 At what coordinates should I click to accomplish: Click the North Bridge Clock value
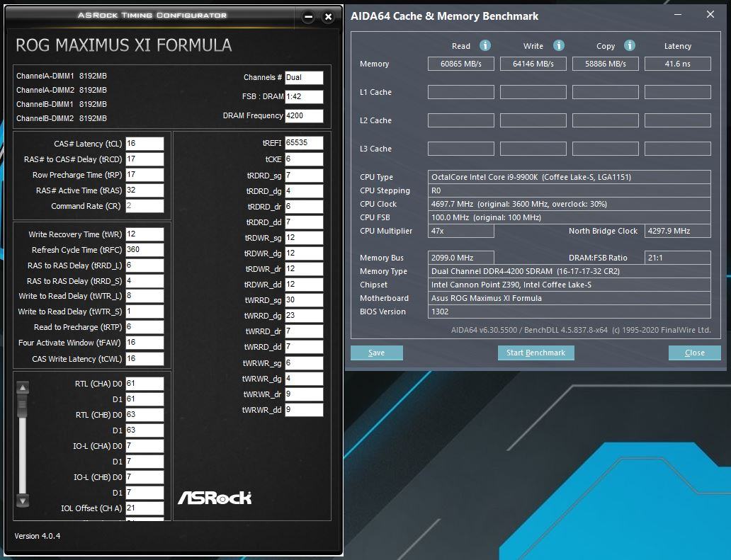tap(678, 231)
